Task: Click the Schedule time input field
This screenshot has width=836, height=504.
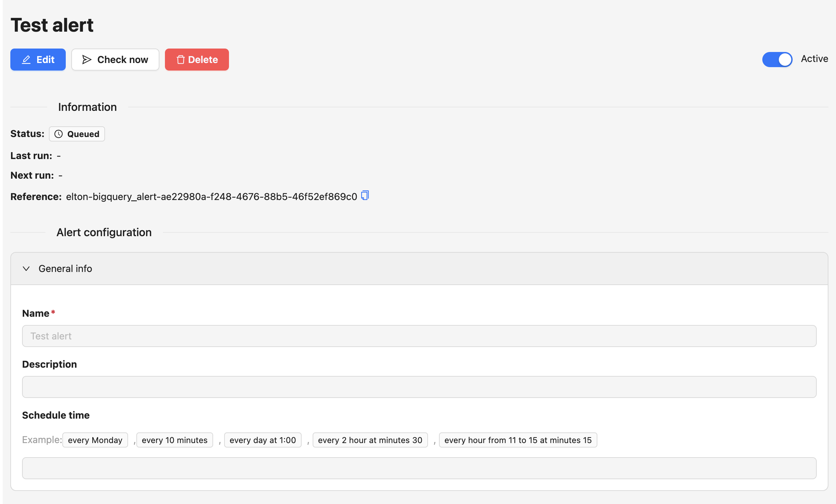Action: coord(419,468)
